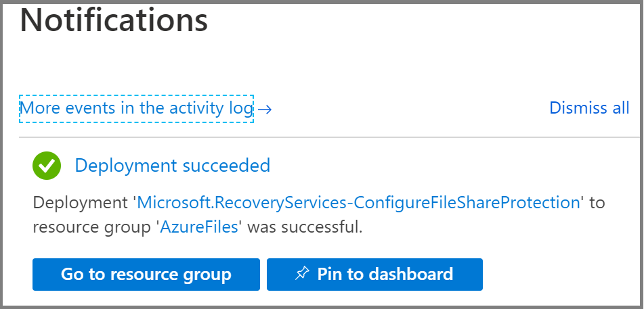Open the Microsoft.RecoveryServices-ConfigureFileShareProtection deployment link

(359, 203)
